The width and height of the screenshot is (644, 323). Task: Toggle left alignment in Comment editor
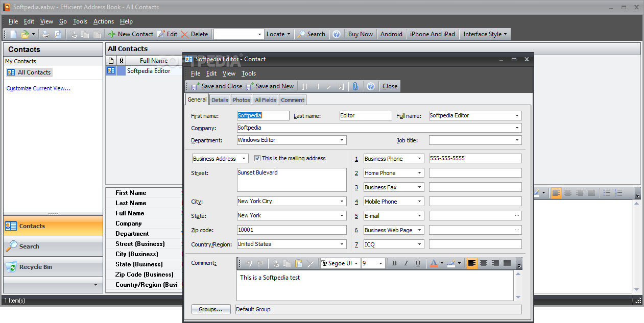[472, 263]
